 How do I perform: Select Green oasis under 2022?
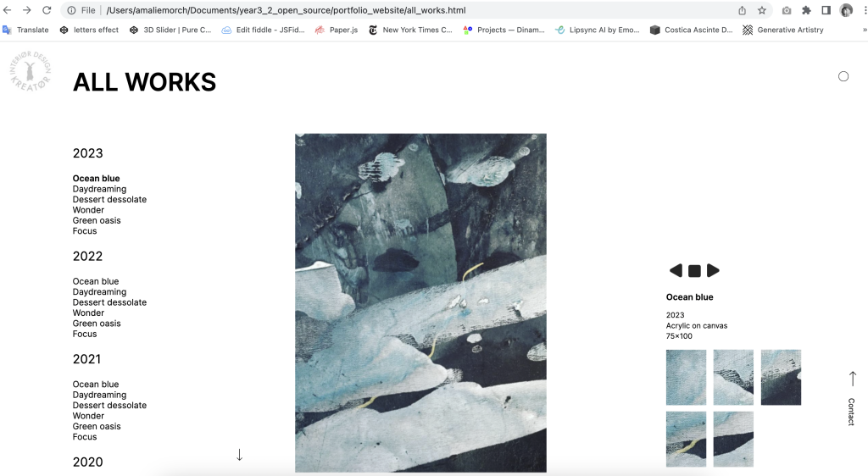pyautogui.click(x=97, y=323)
